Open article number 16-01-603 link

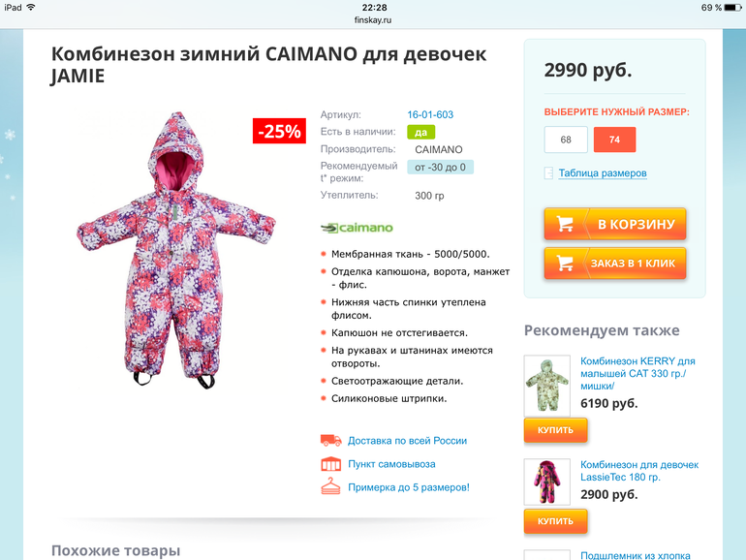[x=430, y=114]
